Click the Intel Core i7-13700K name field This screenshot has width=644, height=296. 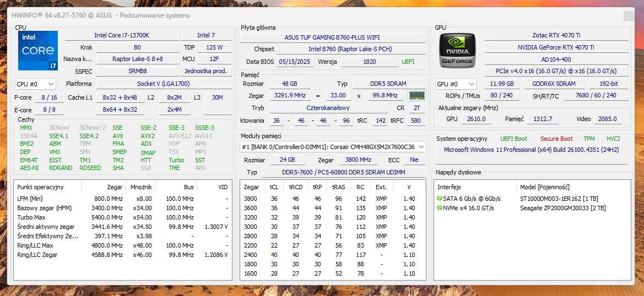[x=122, y=36]
